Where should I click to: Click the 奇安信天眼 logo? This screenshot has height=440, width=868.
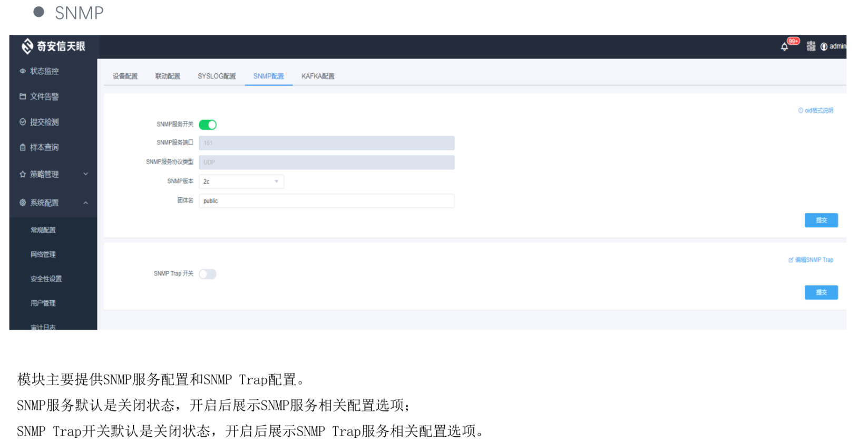coord(53,46)
